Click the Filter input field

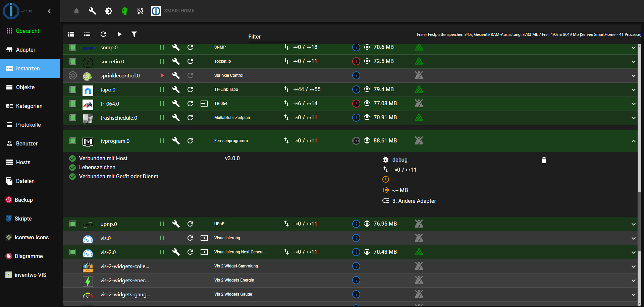click(x=278, y=37)
